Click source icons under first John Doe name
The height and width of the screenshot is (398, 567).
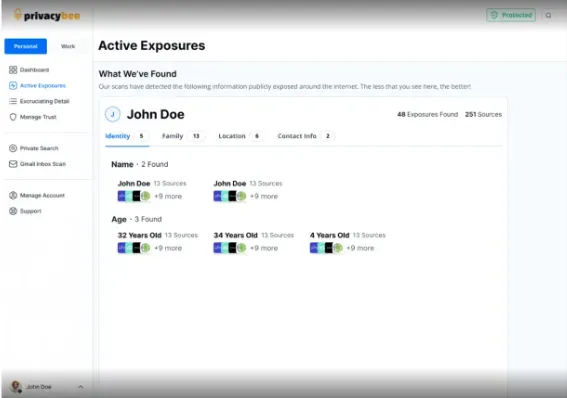pos(134,196)
